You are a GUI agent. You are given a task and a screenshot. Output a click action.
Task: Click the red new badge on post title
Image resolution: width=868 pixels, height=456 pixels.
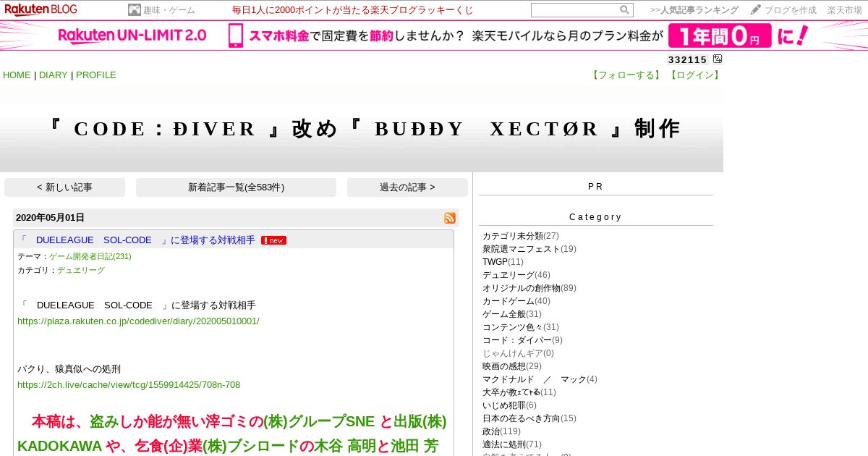tap(273, 240)
